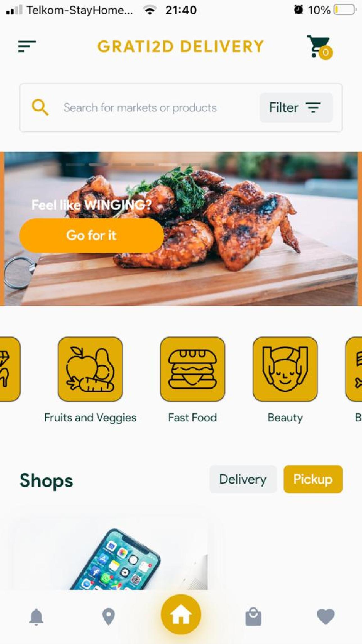This screenshot has width=362, height=644.
Task: Open the Filter options
Action: point(296,108)
